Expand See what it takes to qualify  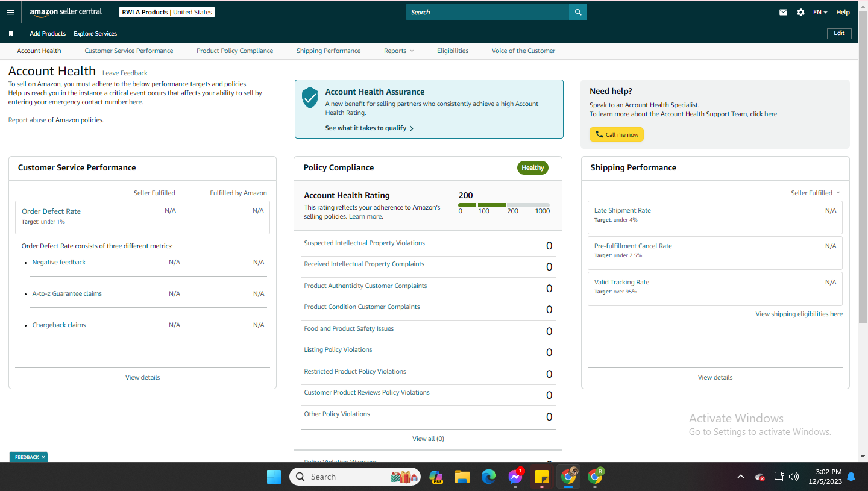[x=369, y=128]
